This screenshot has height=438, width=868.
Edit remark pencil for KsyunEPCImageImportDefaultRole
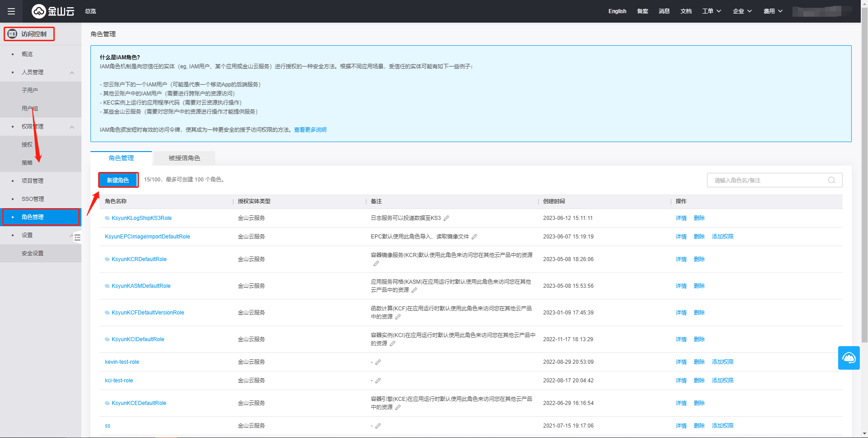point(474,237)
